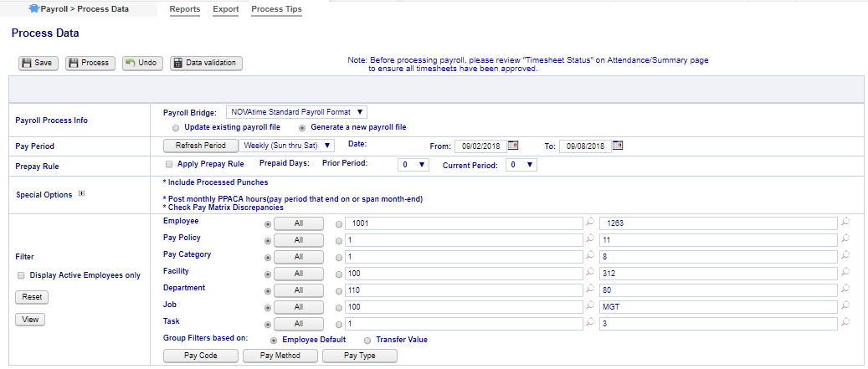Click Department start field 110
The image size is (868, 369).
point(464,290)
